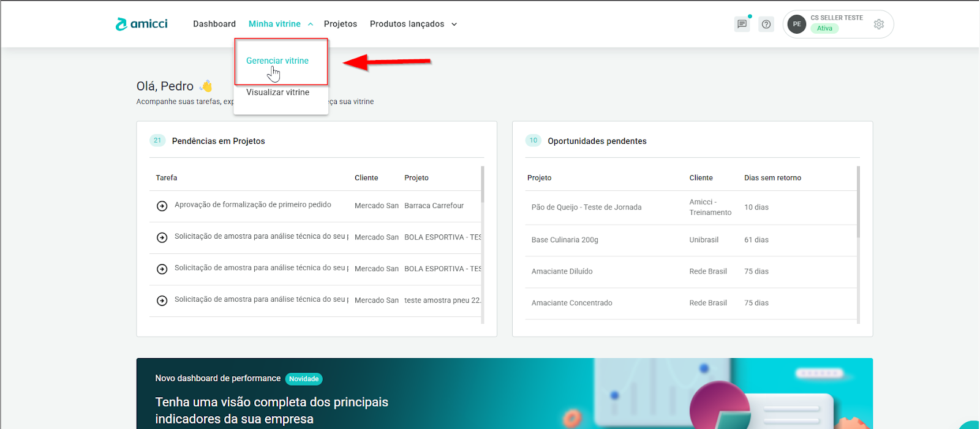Expand the Produtos lançados dropdown
Image resolution: width=980 pixels, height=429 pixels.
(413, 24)
